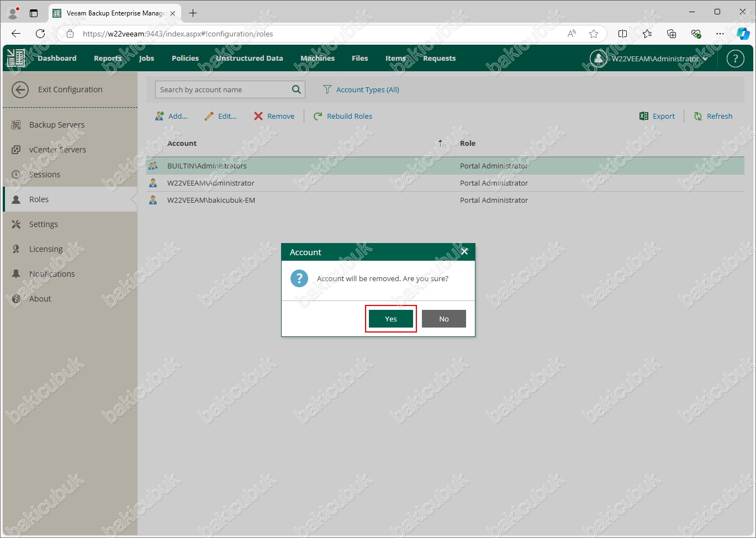Reload the browser page

tap(40, 34)
